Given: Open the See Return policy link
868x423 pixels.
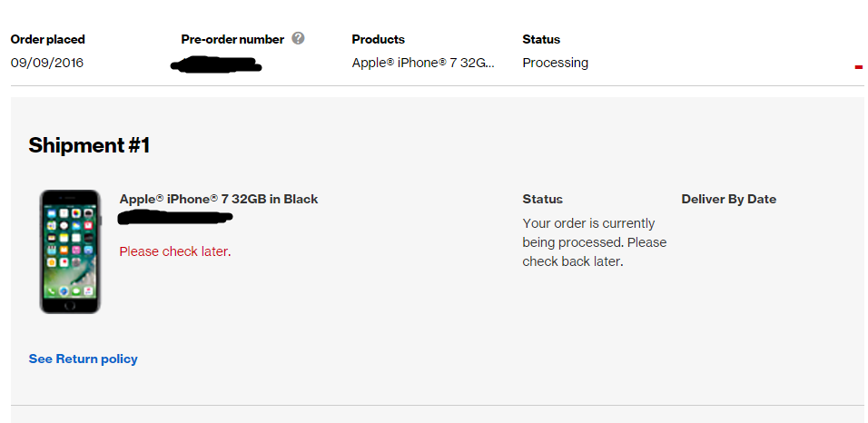Looking at the screenshot, I should 84,359.
